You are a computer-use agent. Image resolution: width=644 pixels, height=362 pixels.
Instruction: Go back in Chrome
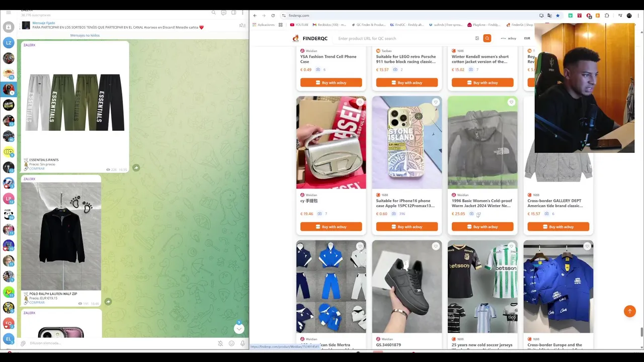point(255,16)
